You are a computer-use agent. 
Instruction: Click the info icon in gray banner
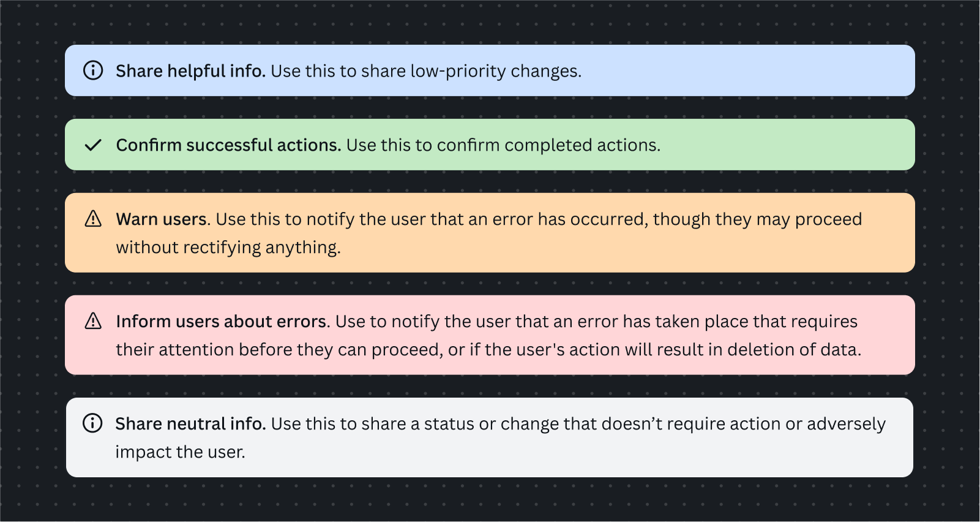click(92, 423)
